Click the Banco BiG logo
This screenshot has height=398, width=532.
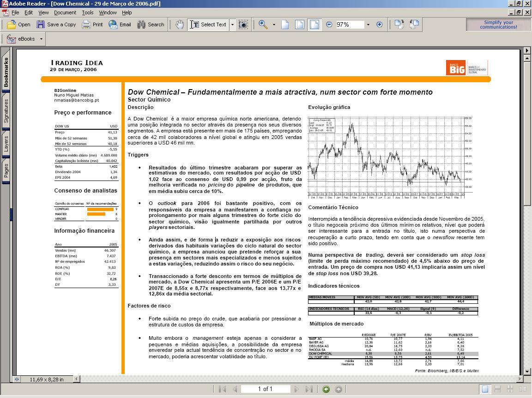[467, 67]
